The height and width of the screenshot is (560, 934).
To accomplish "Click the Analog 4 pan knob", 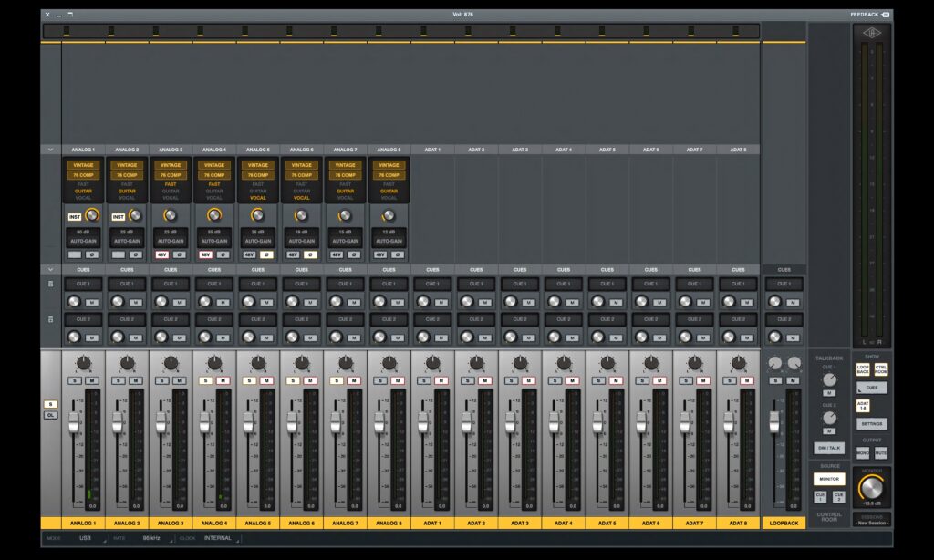I will pyautogui.click(x=214, y=363).
